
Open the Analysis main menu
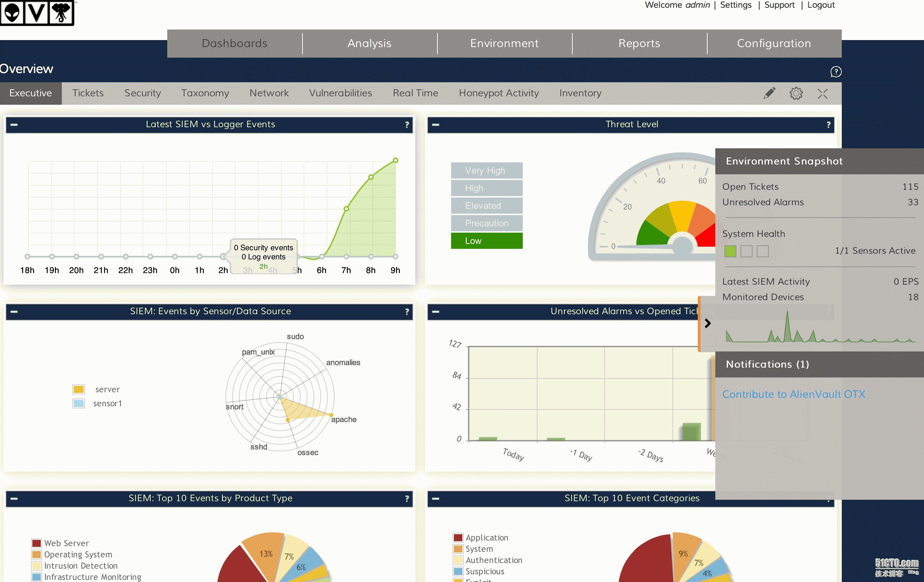370,43
